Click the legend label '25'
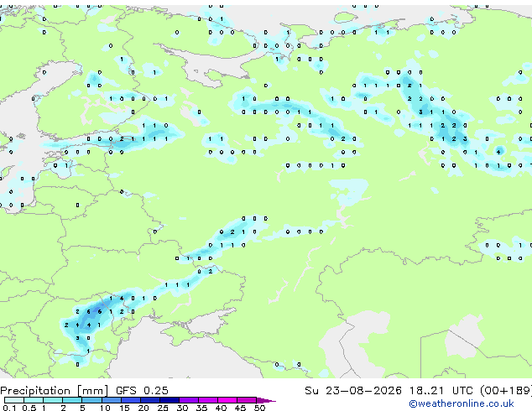532x411 pixels. [163, 408]
